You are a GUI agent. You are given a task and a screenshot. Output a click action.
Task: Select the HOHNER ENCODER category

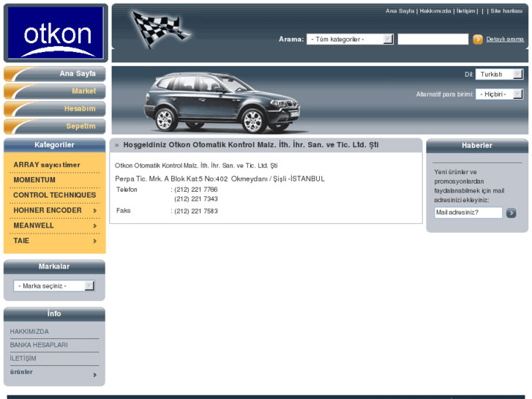(48, 211)
